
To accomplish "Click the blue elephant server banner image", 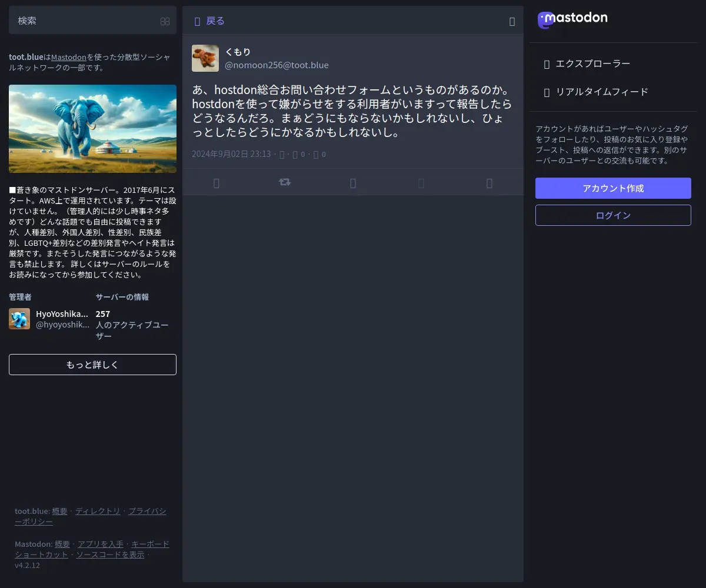I will (92, 129).
